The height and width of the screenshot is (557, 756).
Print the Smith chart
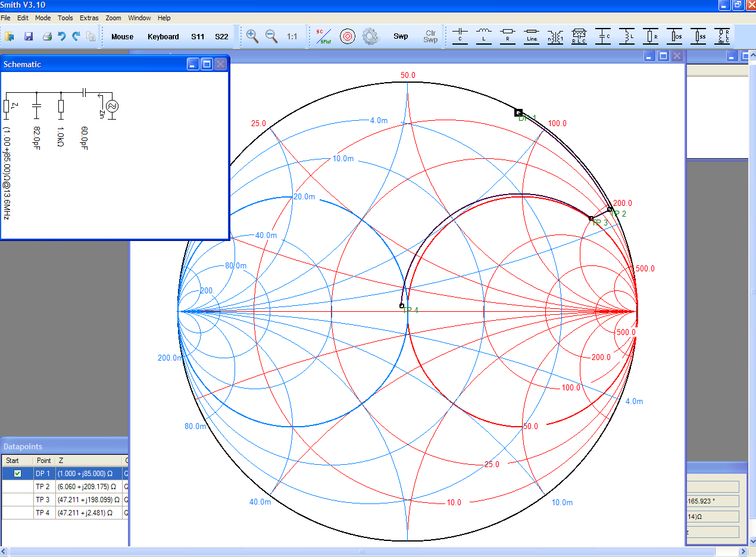coord(47,37)
